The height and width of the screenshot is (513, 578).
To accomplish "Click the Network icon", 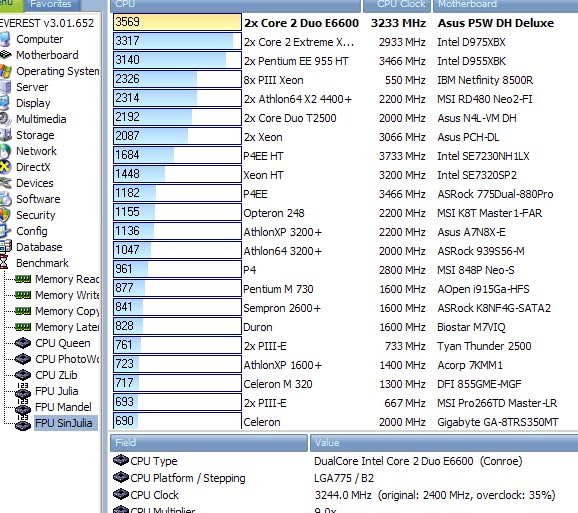I will point(5,151).
